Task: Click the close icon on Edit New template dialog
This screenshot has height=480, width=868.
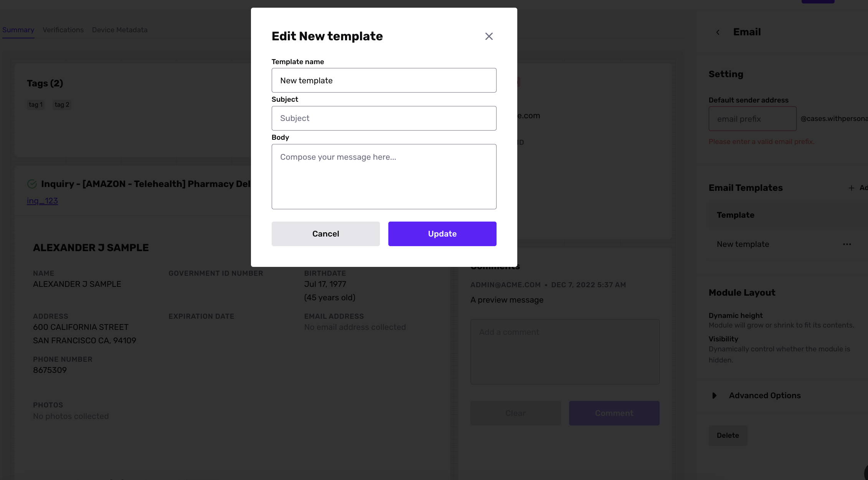Action: [x=489, y=36]
